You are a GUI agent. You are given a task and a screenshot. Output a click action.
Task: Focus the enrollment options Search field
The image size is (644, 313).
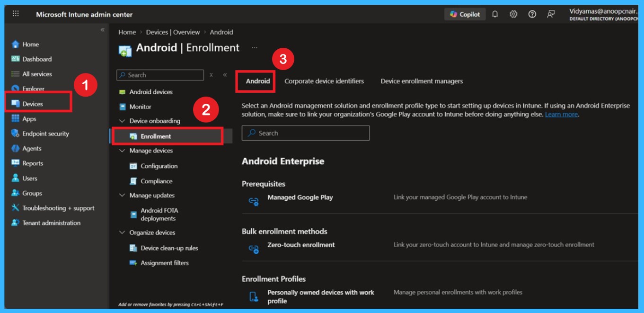click(306, 133)
